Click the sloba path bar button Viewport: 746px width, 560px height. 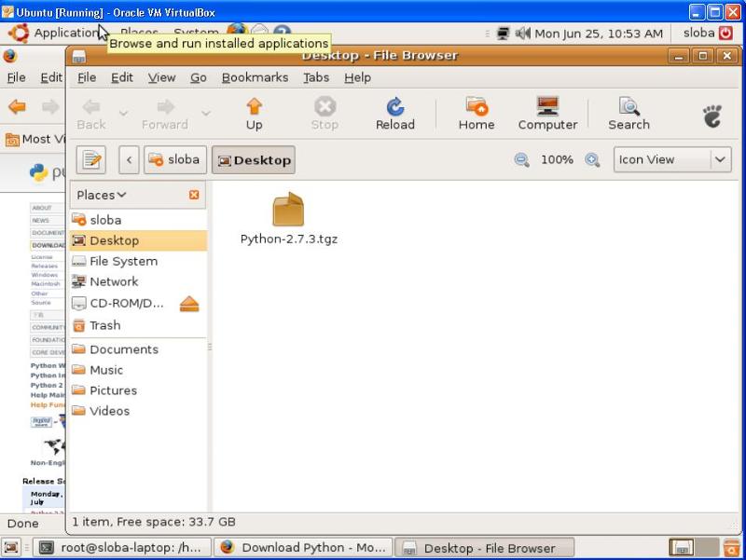tap(175, 159)
